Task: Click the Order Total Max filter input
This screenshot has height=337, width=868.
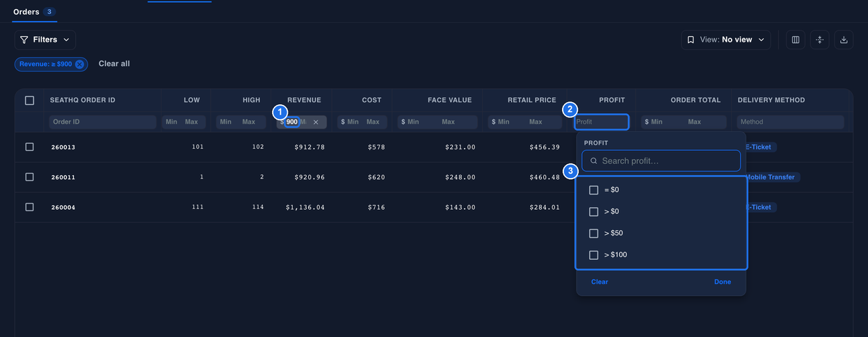Action: 694,122
